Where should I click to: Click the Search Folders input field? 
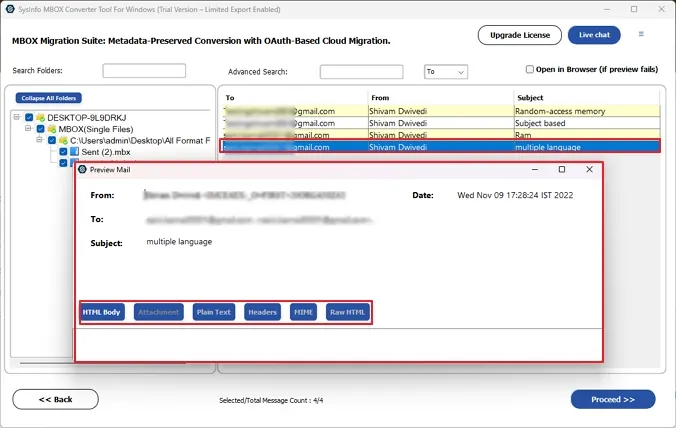144,71
